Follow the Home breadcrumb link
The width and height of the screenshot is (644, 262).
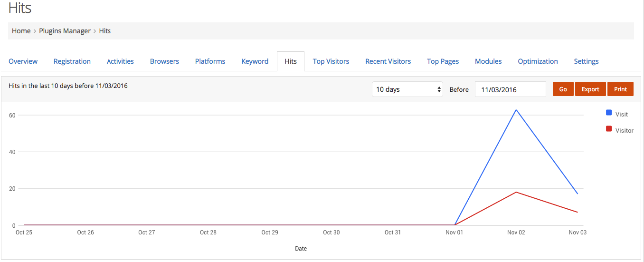point(21,31)
